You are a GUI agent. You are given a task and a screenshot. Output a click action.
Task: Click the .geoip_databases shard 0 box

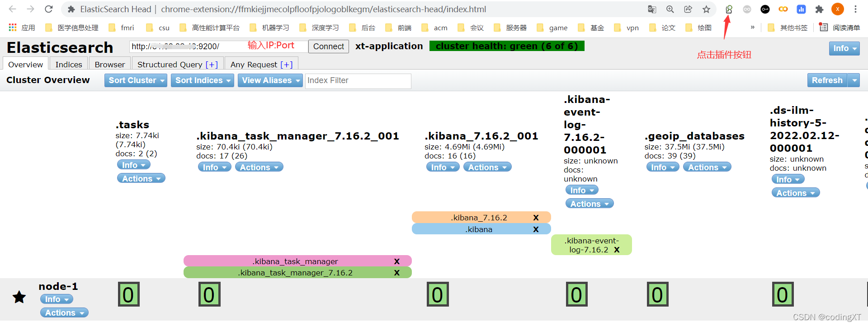657,294
